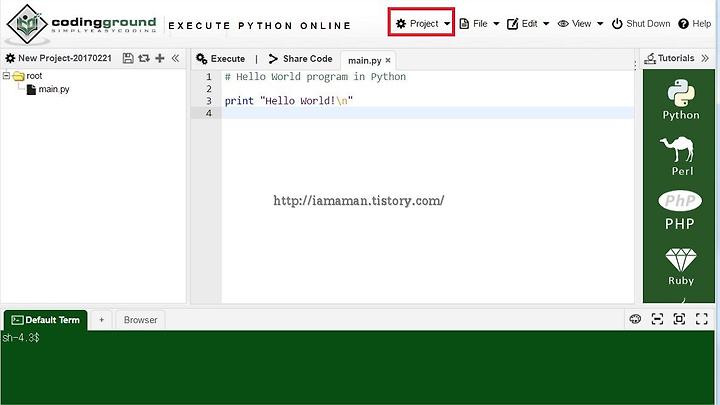Click the Share Code button
The height and width of the screenshot is (405, 720).
pyautogui.click(x=300, y=59)
